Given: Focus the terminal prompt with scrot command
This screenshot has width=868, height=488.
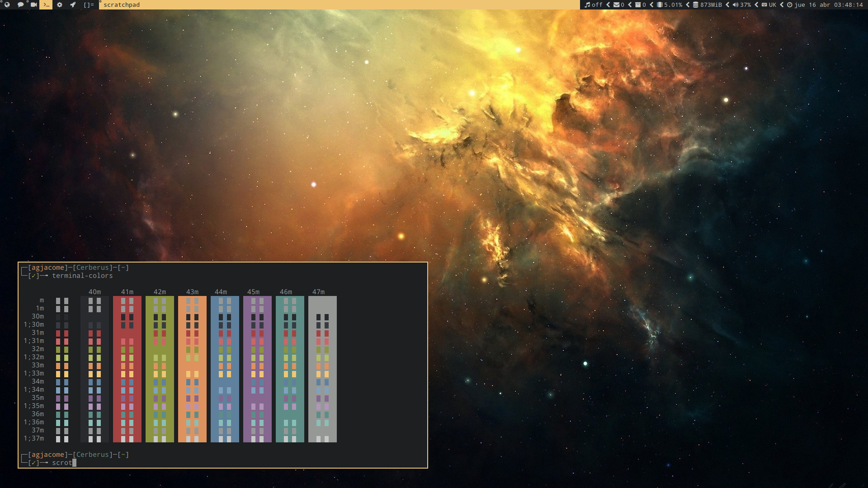Looking at the screenshot, I should pos(62,463).
